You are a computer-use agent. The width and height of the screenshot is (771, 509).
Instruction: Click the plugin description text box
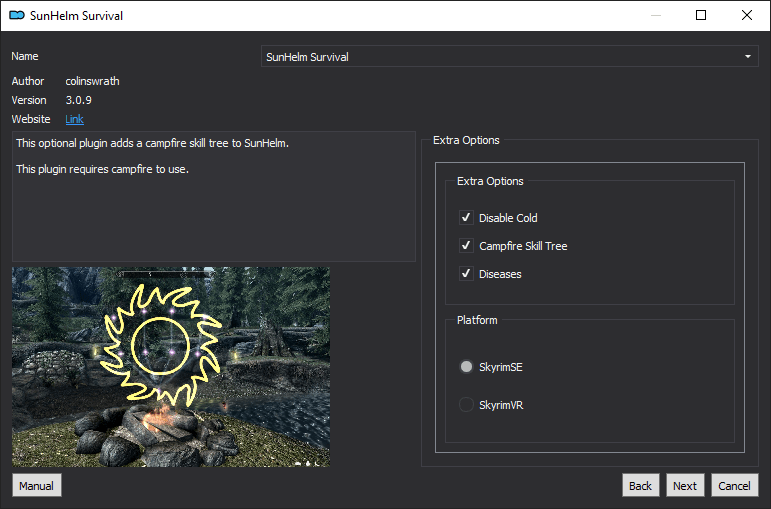coord(213,196)
